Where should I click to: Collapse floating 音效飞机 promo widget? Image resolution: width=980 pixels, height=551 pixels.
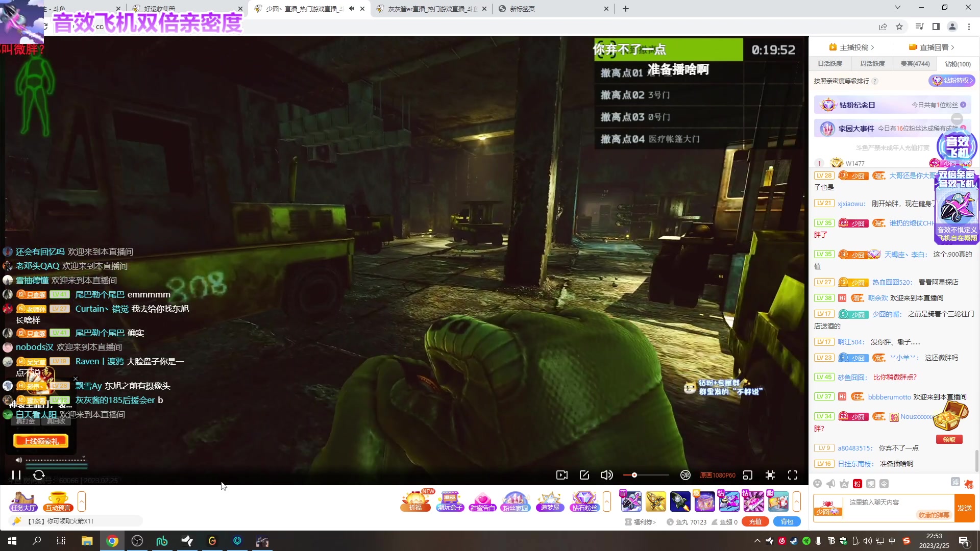(957, 118)
